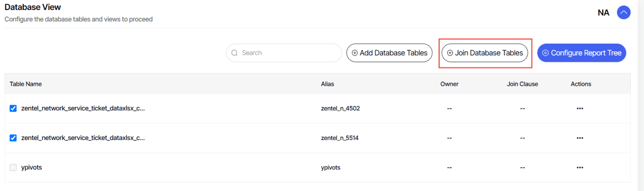Collapse the Database View section chevron
This screenshot has width=644, height=191.
point(624,12)
